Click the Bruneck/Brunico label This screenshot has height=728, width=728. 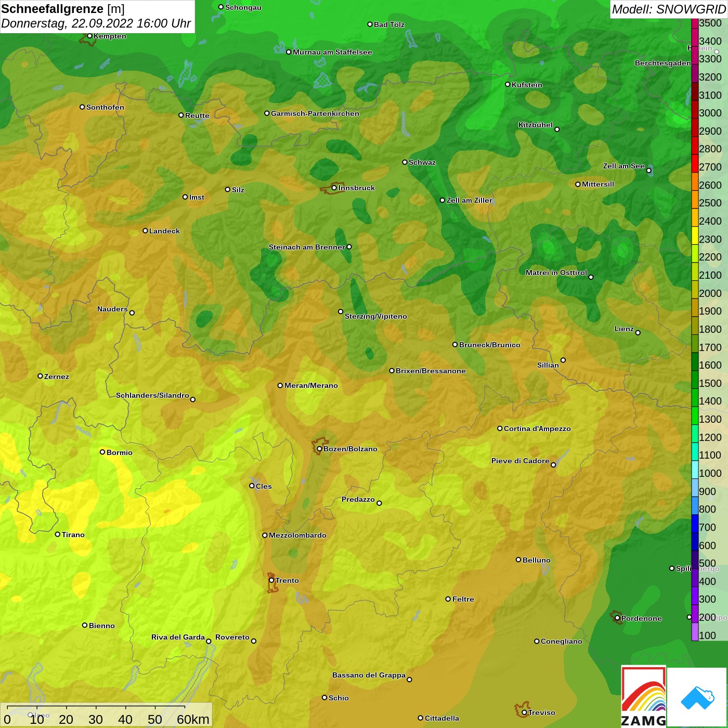[490, 345]
